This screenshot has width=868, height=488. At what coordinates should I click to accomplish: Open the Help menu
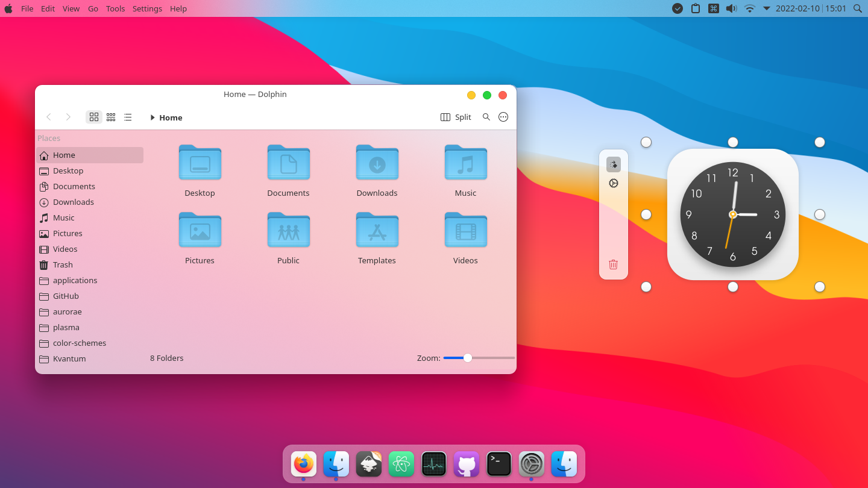coord(178,8)
